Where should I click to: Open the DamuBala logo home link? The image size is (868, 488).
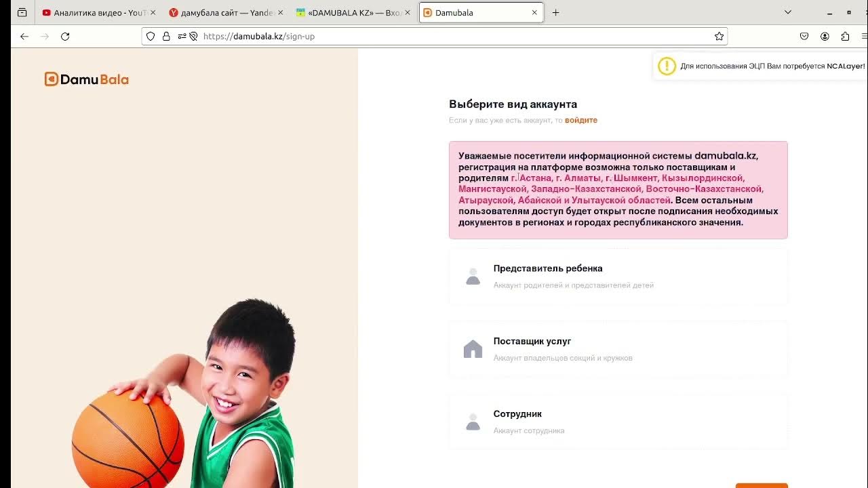pos(87,79)
